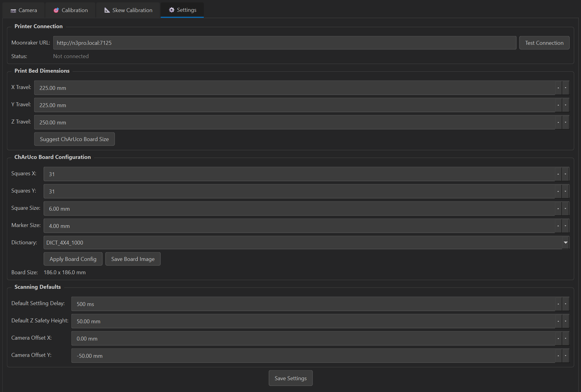Click the Moonraker URL input field
581x392 pixels.
[285, 43]
